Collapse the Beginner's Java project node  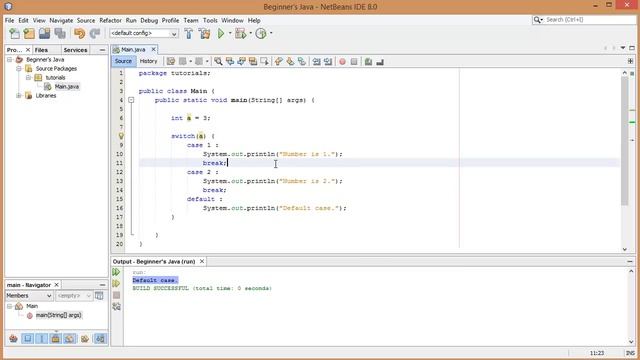click(x=10, y=60)
